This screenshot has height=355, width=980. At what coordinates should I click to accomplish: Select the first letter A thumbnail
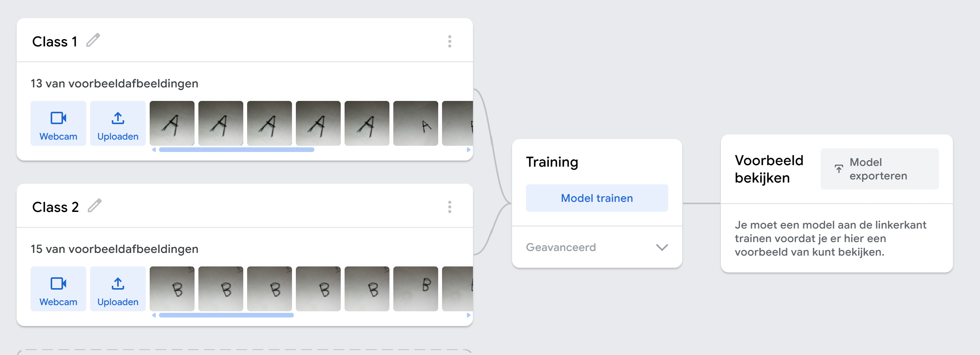[x=172, y=123]
